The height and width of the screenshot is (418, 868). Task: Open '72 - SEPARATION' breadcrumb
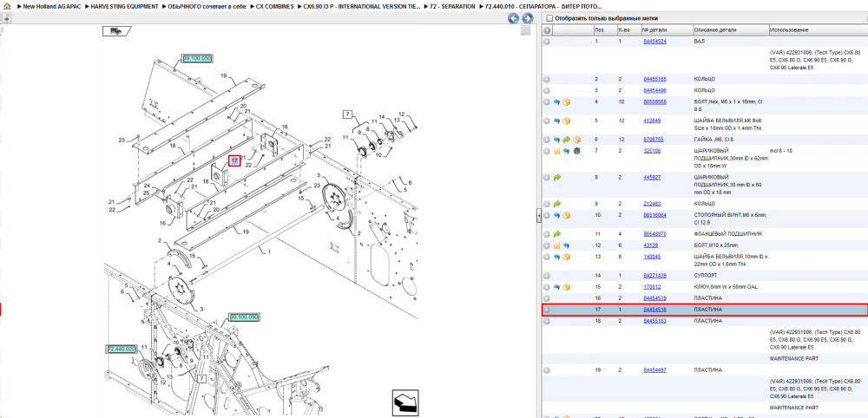(452, 6)
